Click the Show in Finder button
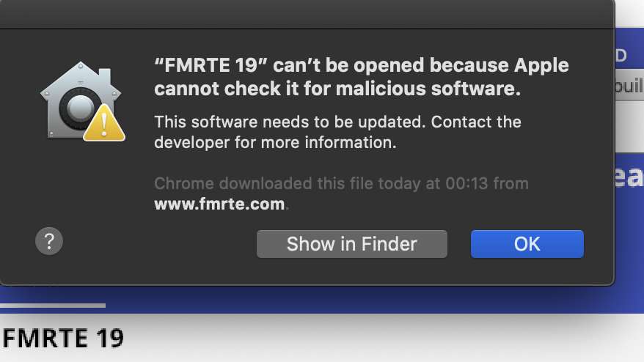This screenshot has width=644, height=362. [351, 244]
